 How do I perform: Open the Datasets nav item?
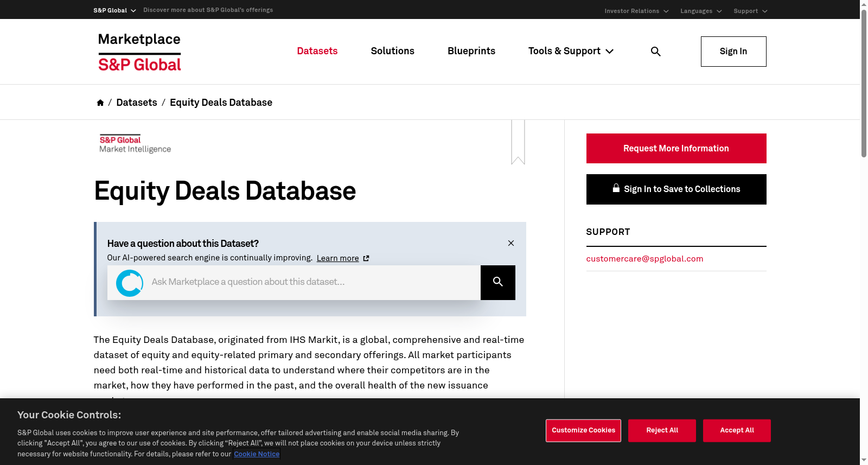coord(317,51)
